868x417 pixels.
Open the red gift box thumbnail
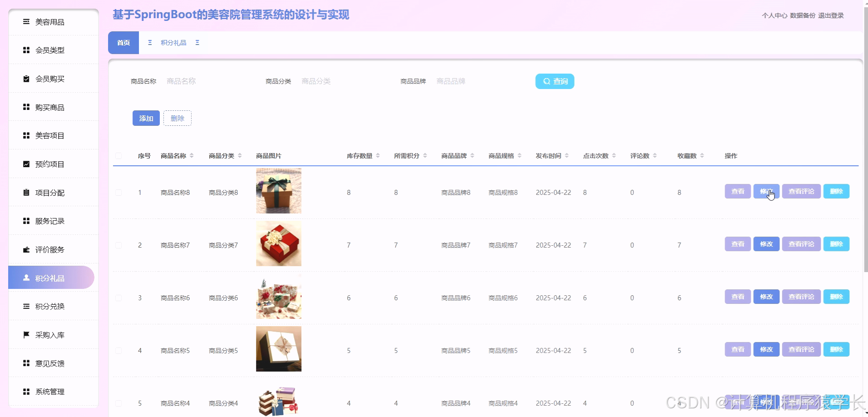[x=279, y=243]
